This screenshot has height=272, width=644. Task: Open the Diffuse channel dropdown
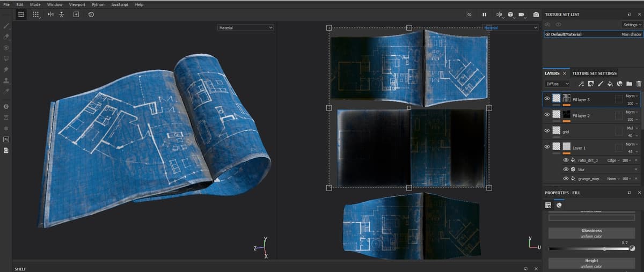[x=557, y=84]
